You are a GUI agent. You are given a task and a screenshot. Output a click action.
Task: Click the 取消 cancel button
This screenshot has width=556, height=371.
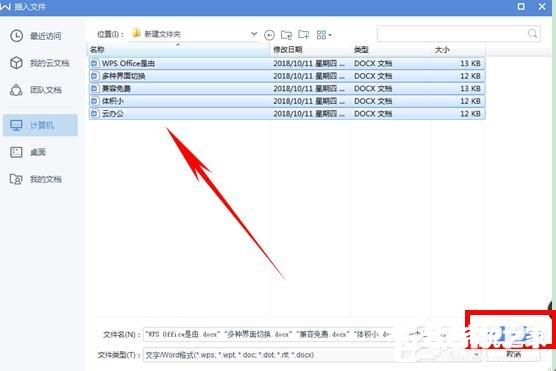tap(513, 354)
